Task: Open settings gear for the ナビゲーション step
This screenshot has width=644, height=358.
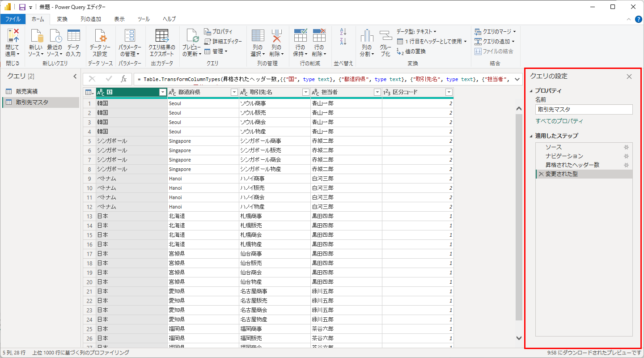Action: 627,156
